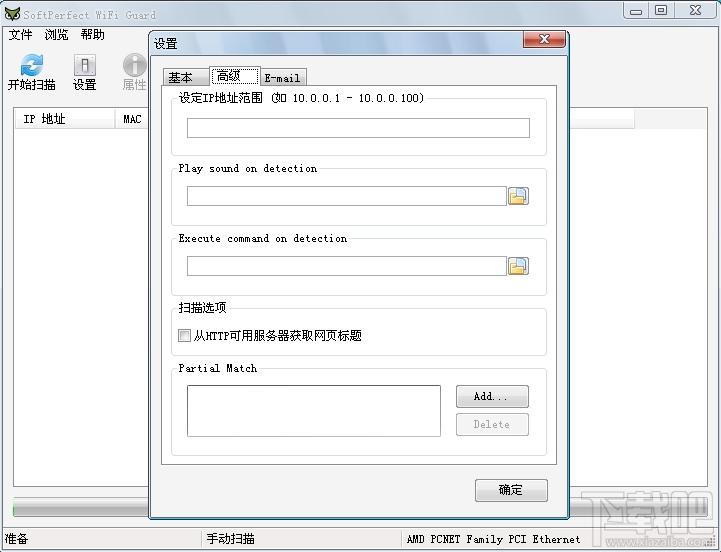Click the IP address range input field
The image size is (721, 552).
[x=358, y=128]
